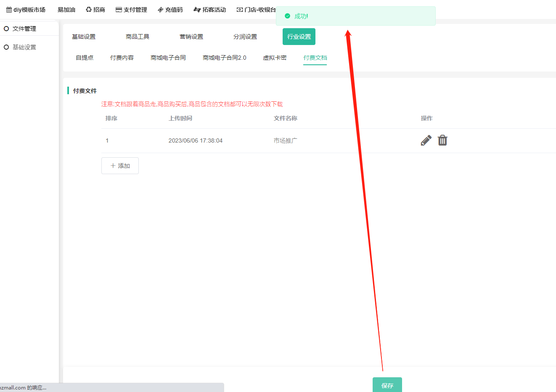Click the green 保存 button
This screenshot has height=392, width=556.
[387, 385]
